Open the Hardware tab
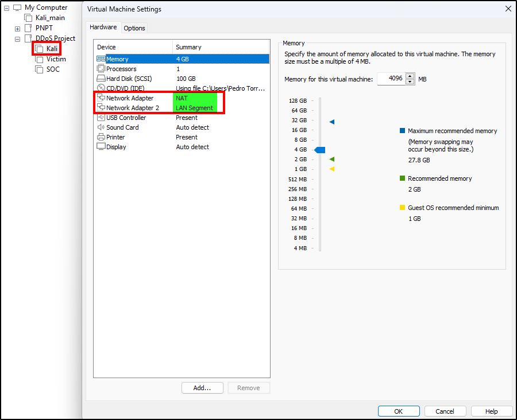Viewport: 517px width, 420px height. point(103,28)
